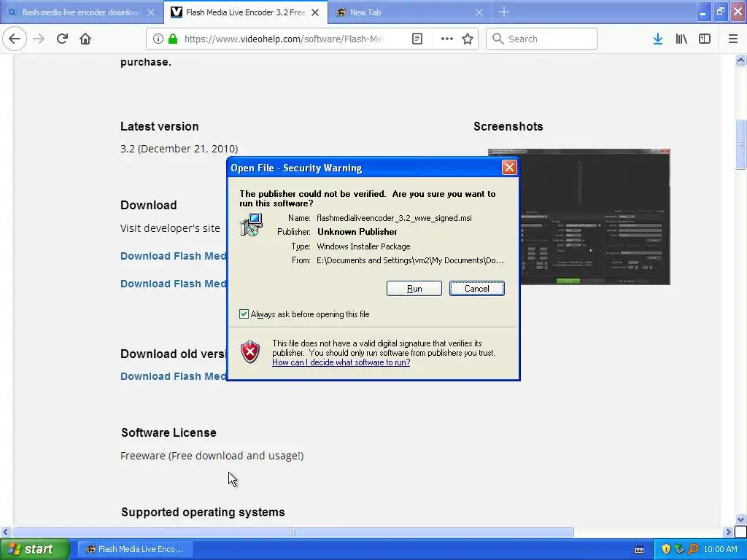Uncheck 'Always ask before opening this file'
The image size is (747, 560).
pyautogui.click(x=244, y=314)
